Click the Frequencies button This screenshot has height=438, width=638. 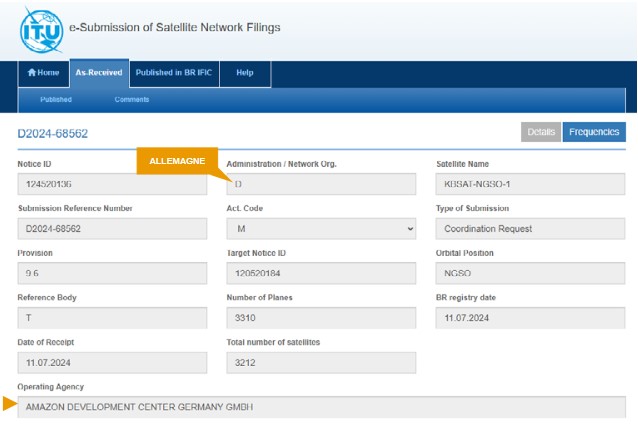(594, 132)
